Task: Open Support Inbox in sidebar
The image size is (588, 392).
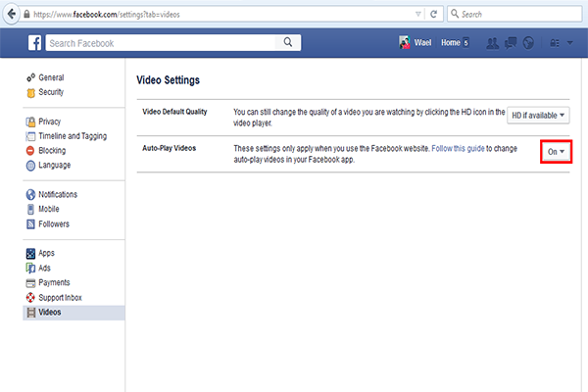Action: pyautogui.click(x=60, y=298)
